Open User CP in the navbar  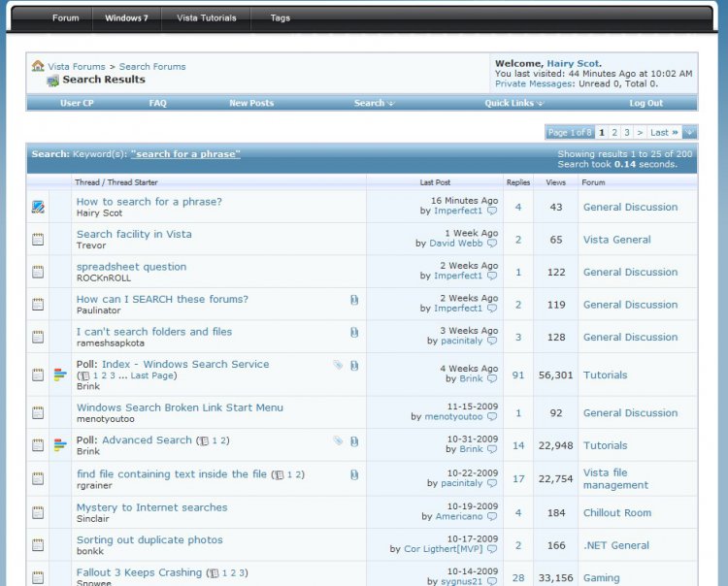point(77,103)
